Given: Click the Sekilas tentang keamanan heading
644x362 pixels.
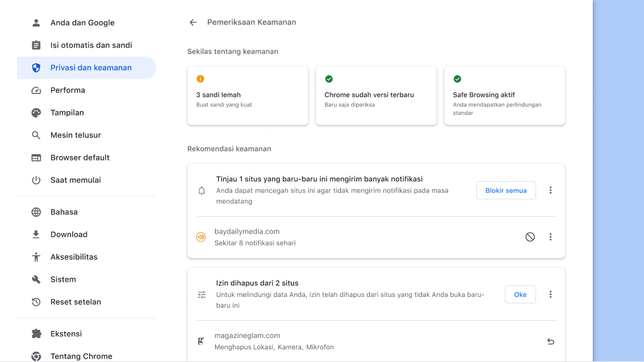Looking at the screenshot, I should 232,52.
